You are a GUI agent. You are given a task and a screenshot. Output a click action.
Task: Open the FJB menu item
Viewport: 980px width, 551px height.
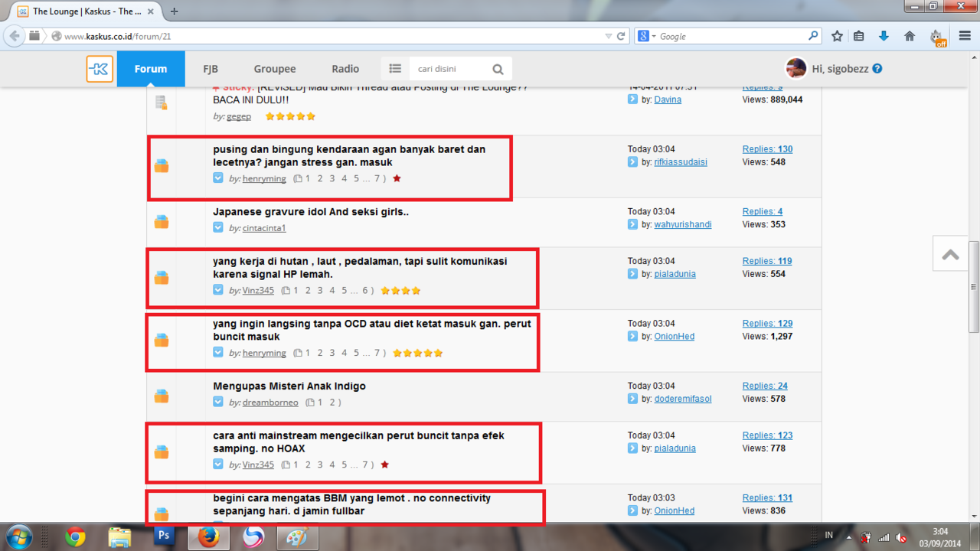point(211,69)
